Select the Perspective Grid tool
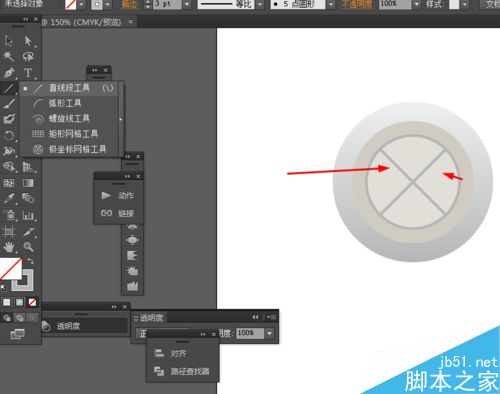 click(x=28, y=167)
